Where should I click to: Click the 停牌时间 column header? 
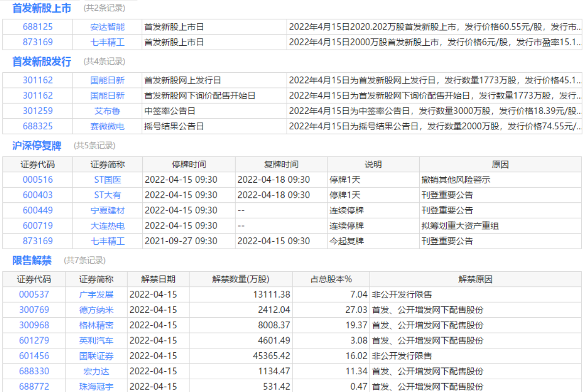188,165
